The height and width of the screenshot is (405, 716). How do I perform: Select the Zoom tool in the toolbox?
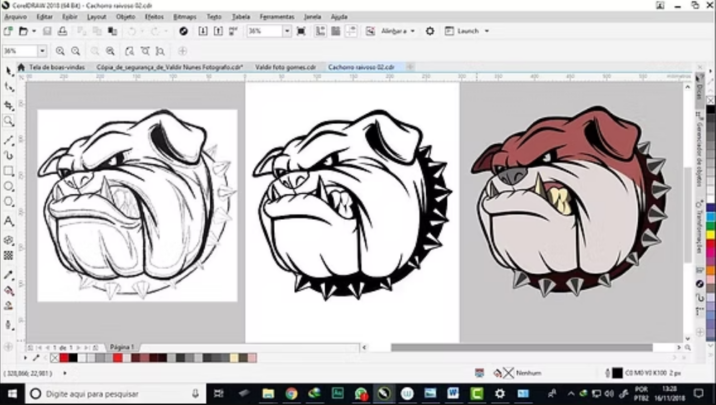pos(9,122)
